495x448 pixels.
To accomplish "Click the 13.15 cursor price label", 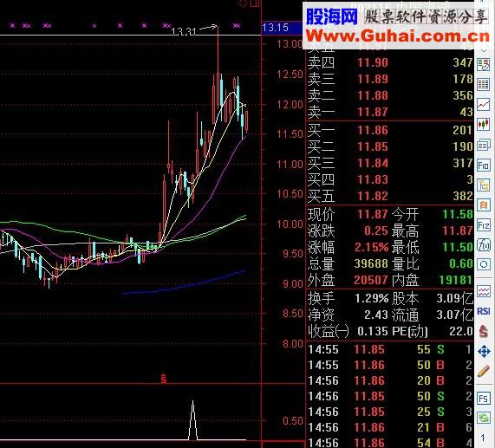I will click(x=276, y=28).
